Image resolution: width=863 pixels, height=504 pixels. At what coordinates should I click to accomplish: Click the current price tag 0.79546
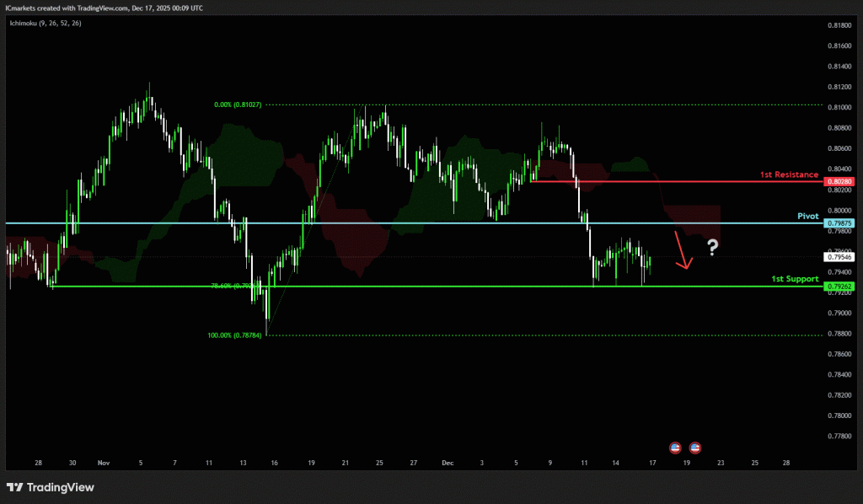click(839, 257)
